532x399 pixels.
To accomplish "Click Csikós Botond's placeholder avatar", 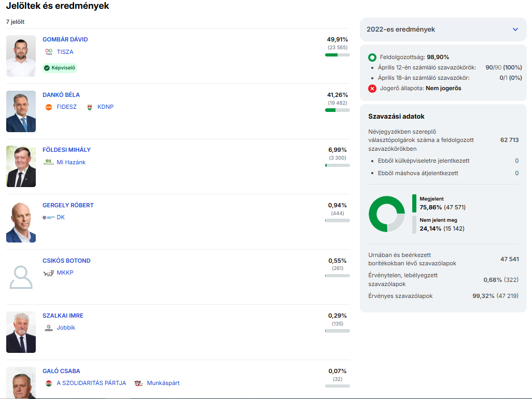I will point(21,277).
